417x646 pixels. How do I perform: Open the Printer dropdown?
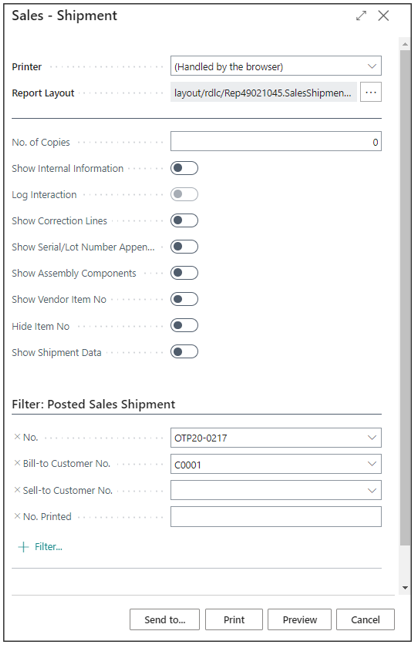[276, 66]
